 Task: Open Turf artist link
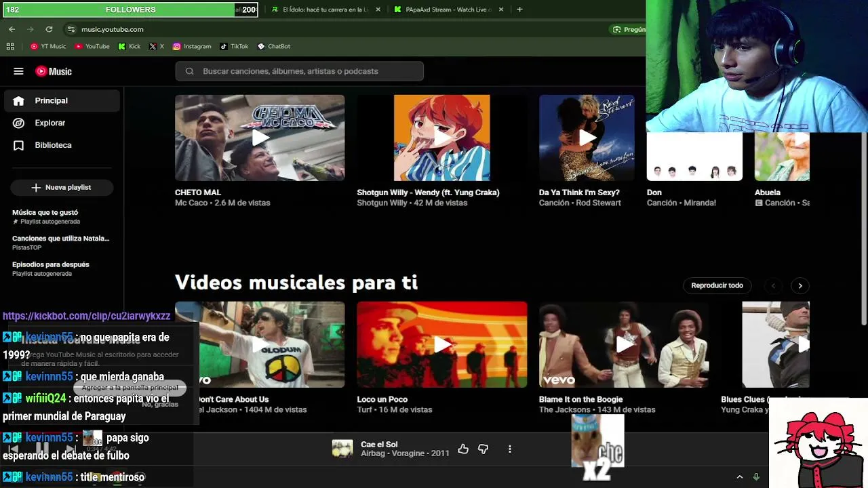[x=364, y=409]
